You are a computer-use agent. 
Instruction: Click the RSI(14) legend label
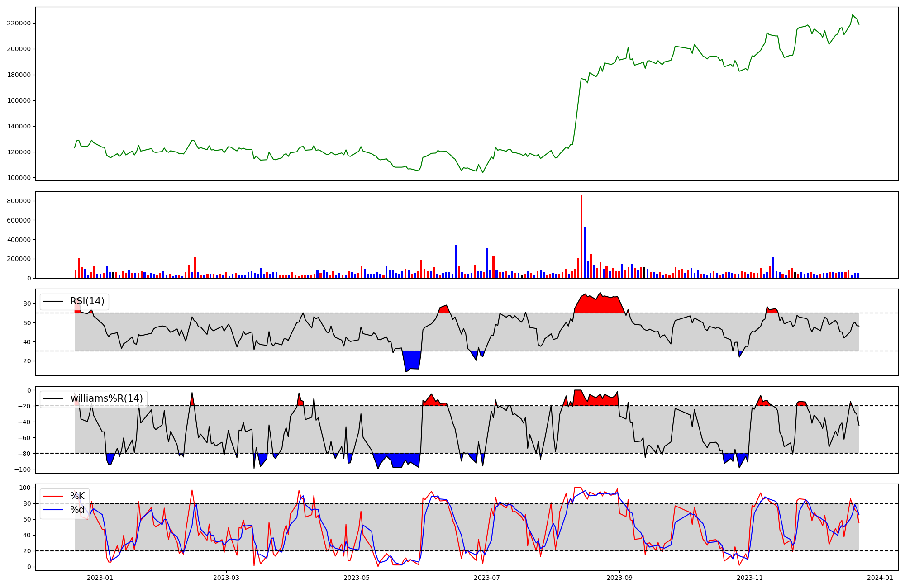tap(87, 301)
